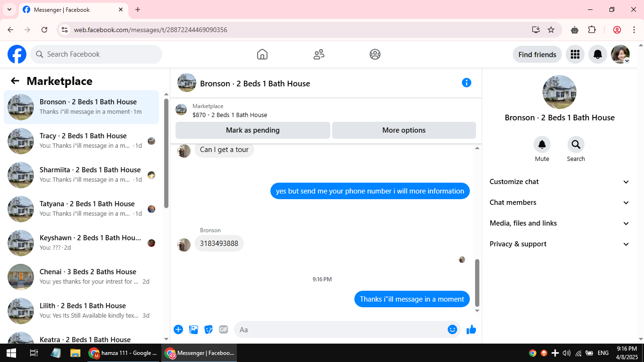Click the browser back arrow
The height and width of the screenshot is (362, 644).
10,30
